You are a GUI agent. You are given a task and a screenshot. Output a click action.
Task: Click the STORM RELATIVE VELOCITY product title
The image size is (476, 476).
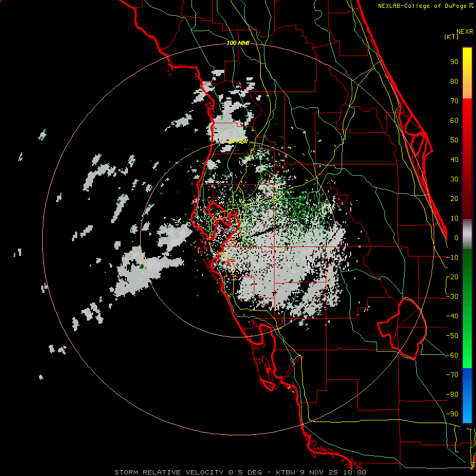coord(169,472)
